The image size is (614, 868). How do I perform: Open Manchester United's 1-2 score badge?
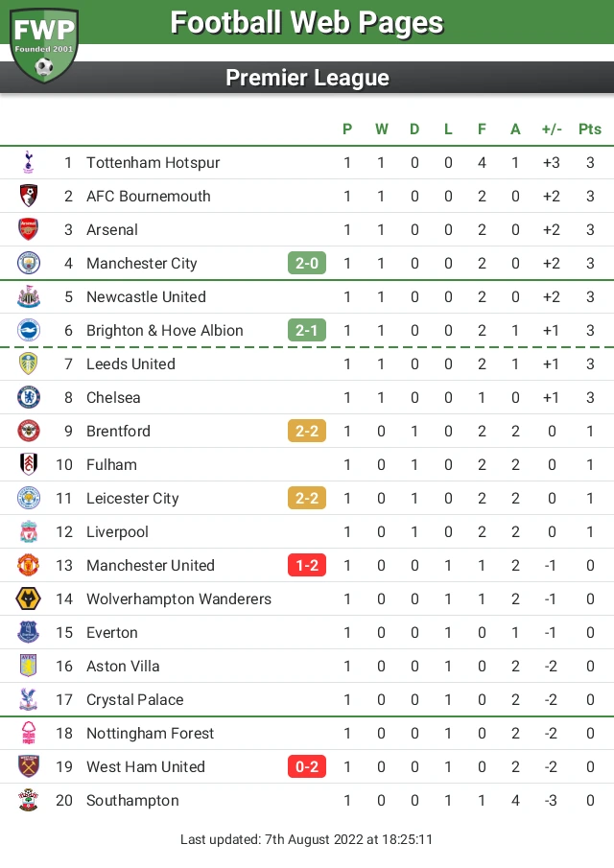307,565
